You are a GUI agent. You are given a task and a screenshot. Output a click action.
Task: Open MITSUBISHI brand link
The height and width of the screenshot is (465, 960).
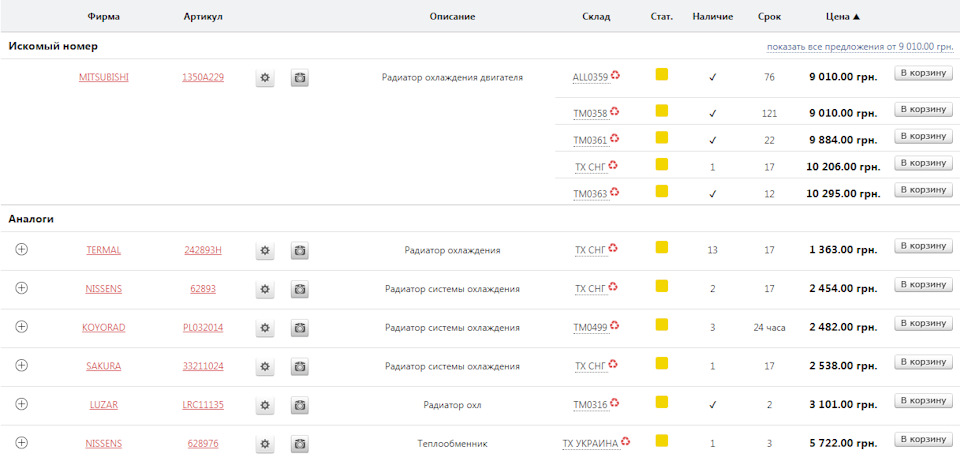click(x=103, y=78)
